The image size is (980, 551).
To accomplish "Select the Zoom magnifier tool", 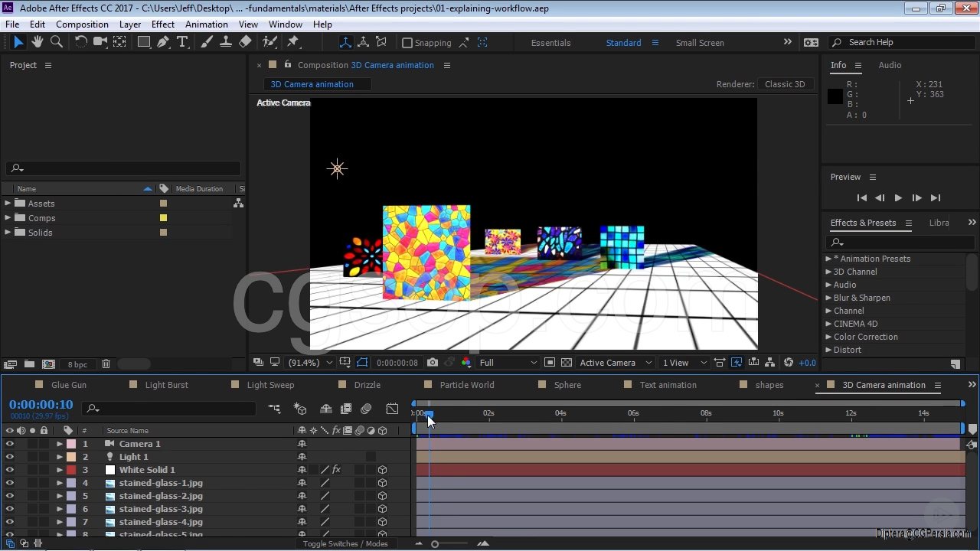I will click(x=56, y=42).
